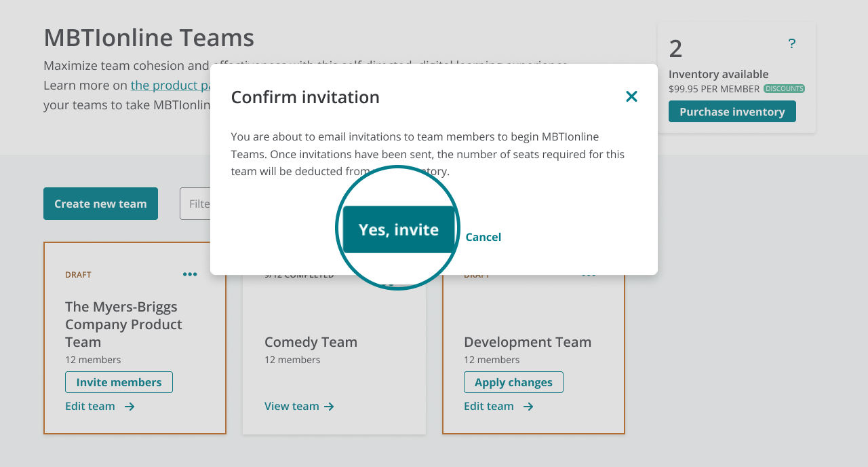The height and width of the screenshot is (467, 868).
Task: Click the Confirm invitation heading
Action: coord(305,97)
